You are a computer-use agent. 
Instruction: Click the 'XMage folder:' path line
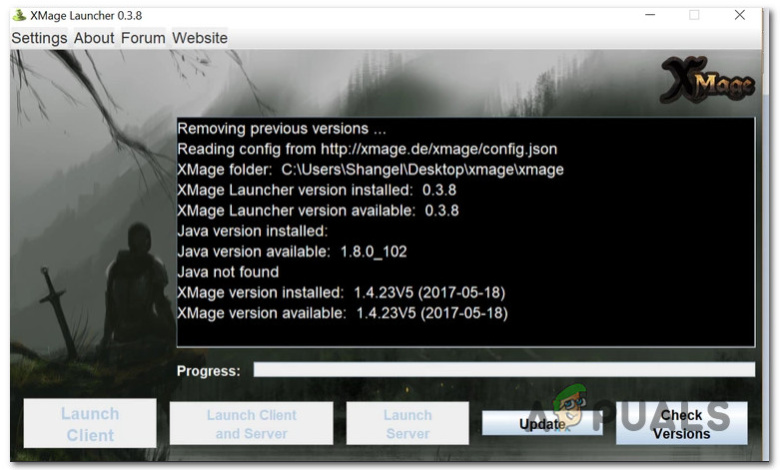click(371, 170)
